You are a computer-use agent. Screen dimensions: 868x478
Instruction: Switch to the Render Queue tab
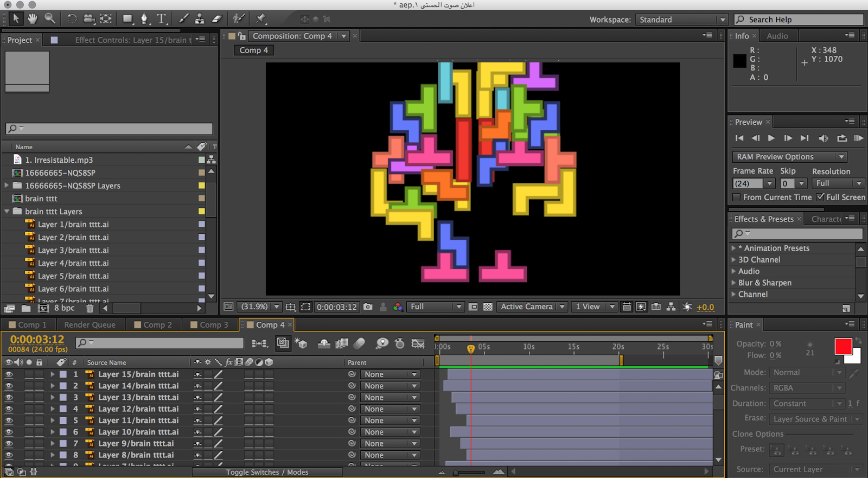90,324
